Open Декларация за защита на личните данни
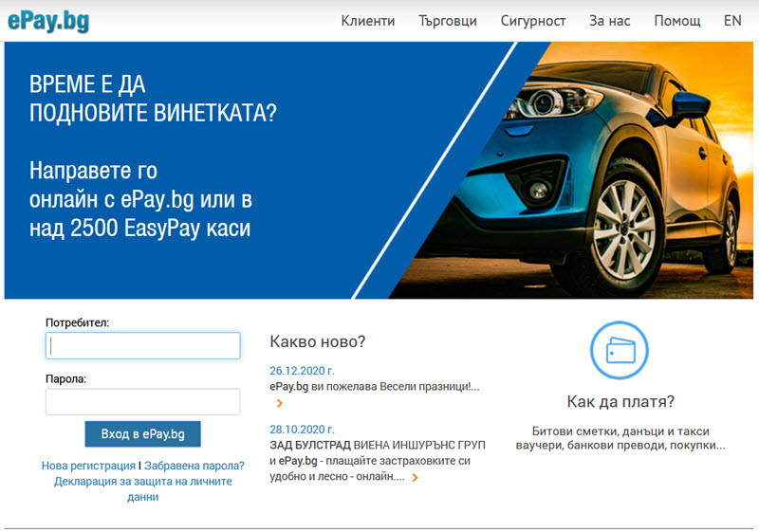The image size is (759, 532). click(x=143, y=489)
